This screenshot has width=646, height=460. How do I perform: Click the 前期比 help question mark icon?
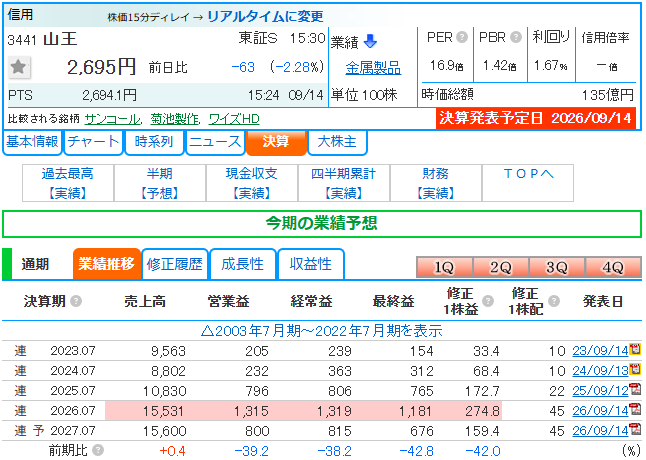pos(98,451)
